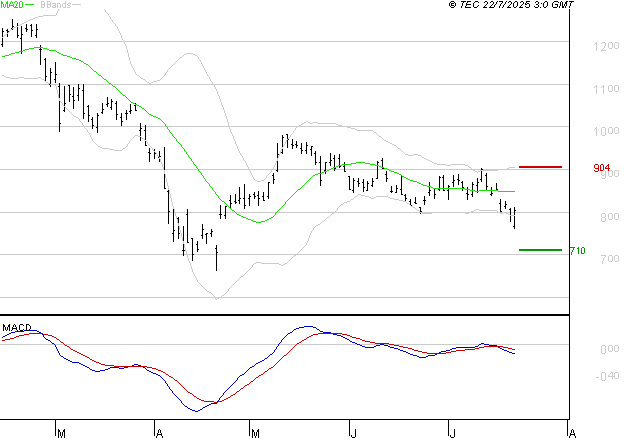This screenshot has width=627, height=440.
Task: Click the first A April month marker
Action: 159,434
